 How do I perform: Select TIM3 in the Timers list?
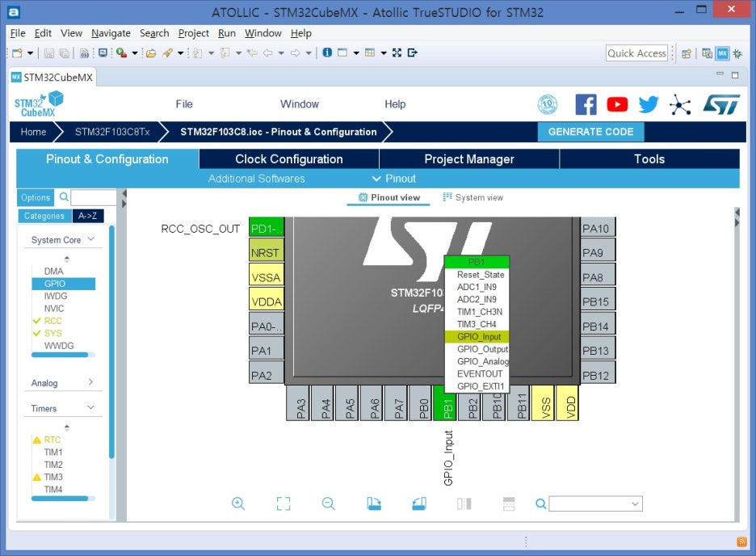[53, 477]
